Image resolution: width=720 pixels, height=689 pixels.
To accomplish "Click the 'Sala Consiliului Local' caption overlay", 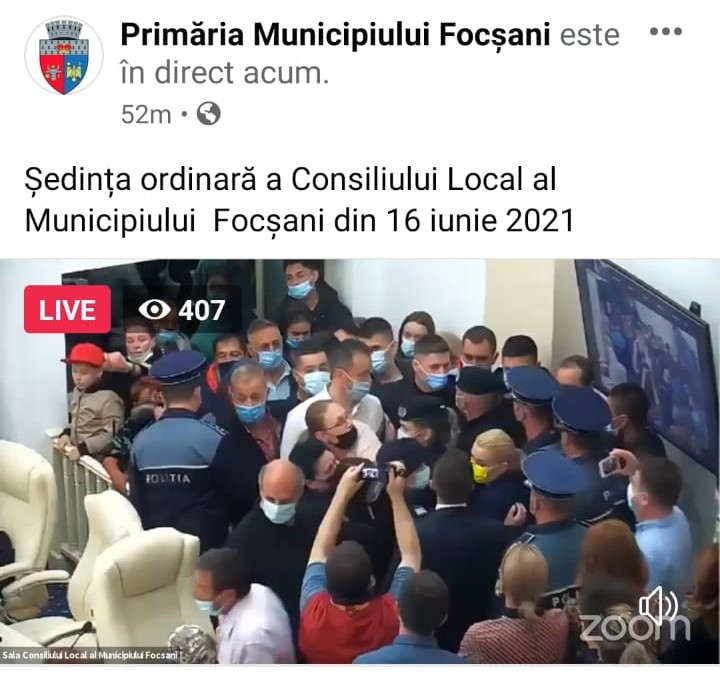I will click(x=90, y=655).
